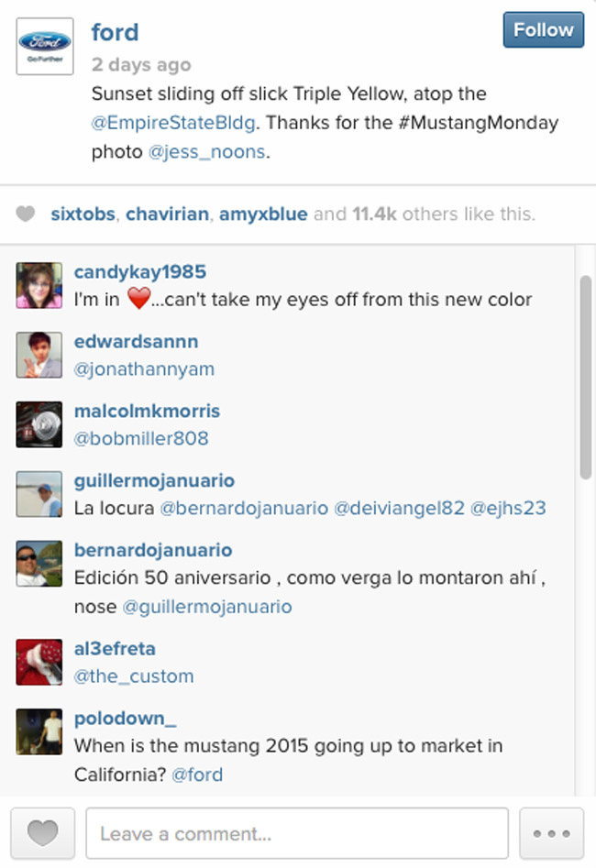Follow the ford account
The image size is (596, 868).
(x=544, y=30)
